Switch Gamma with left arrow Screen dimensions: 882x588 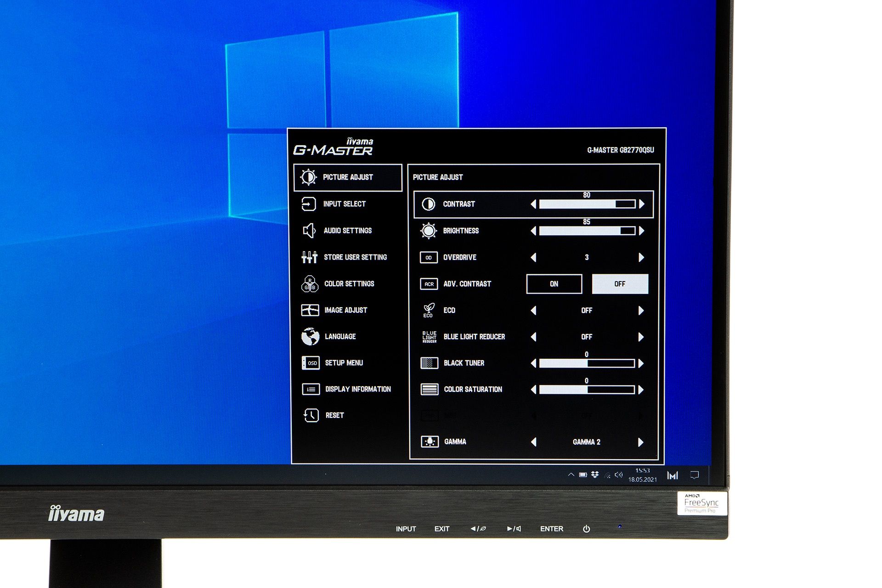[533, 442]
